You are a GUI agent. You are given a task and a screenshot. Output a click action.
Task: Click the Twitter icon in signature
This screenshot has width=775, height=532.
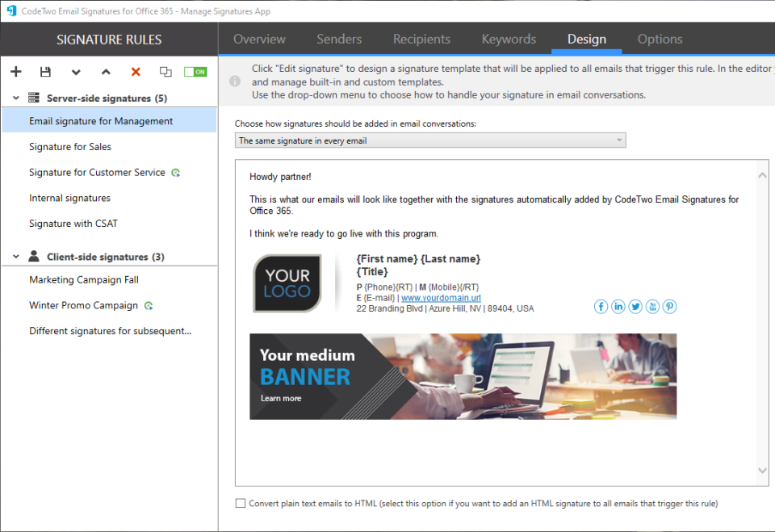[x=635, y=307]
